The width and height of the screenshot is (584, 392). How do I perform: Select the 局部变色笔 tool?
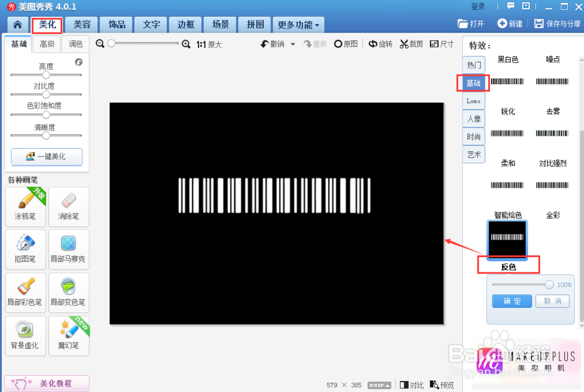tap(68, 293)
